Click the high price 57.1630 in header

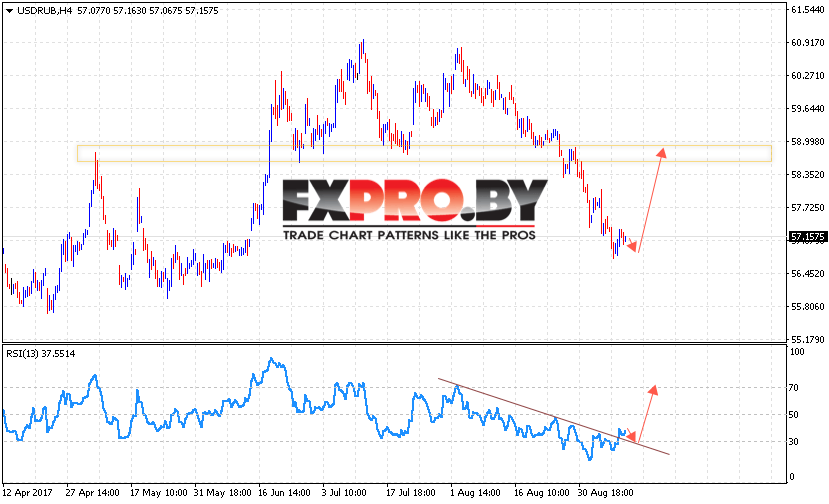[129, 11]
